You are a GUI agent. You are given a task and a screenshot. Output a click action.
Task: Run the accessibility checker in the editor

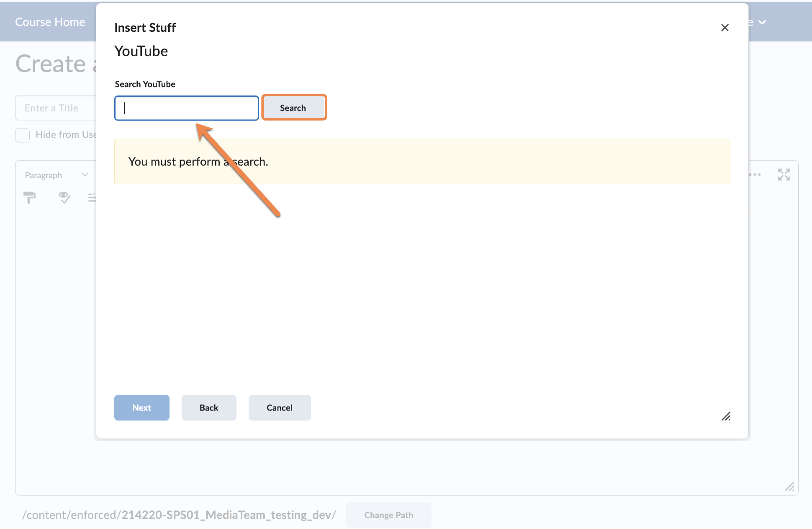pyautogui.click(x=64, y=198)
